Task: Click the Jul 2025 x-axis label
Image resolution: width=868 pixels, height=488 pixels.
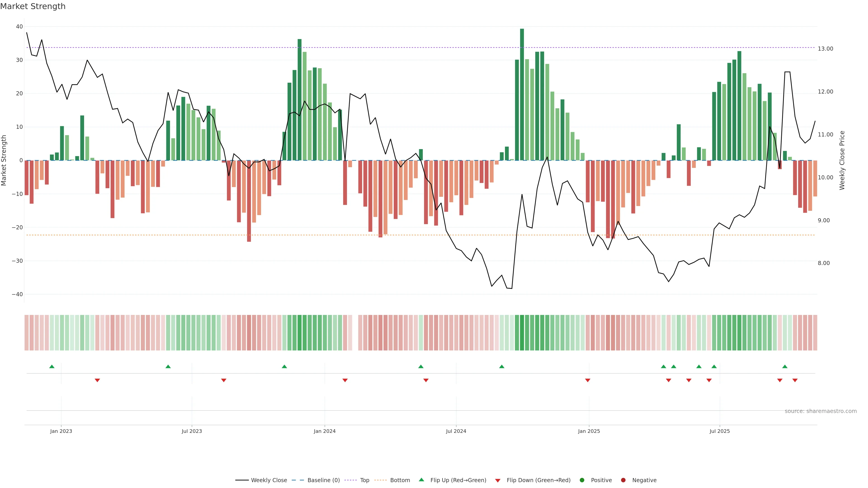Action: coord(719,431)
